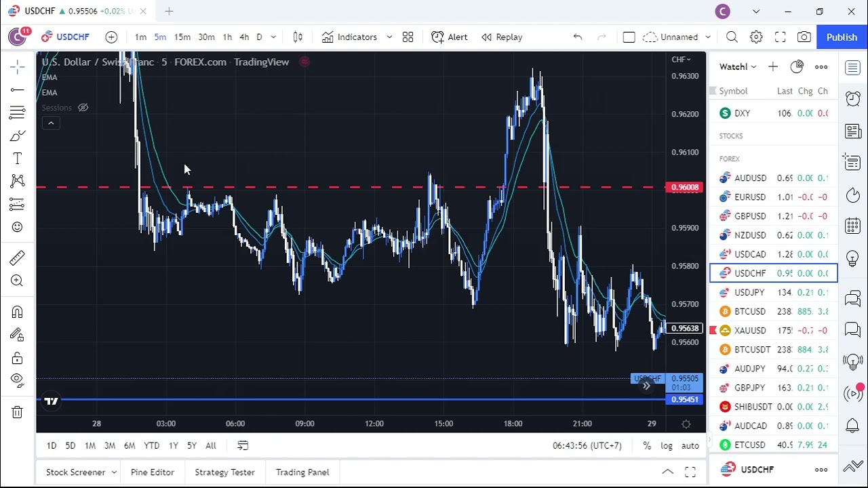
Task: Expand the bottom panel chevron
Action: pyautogui.click(x=667, y=472)
